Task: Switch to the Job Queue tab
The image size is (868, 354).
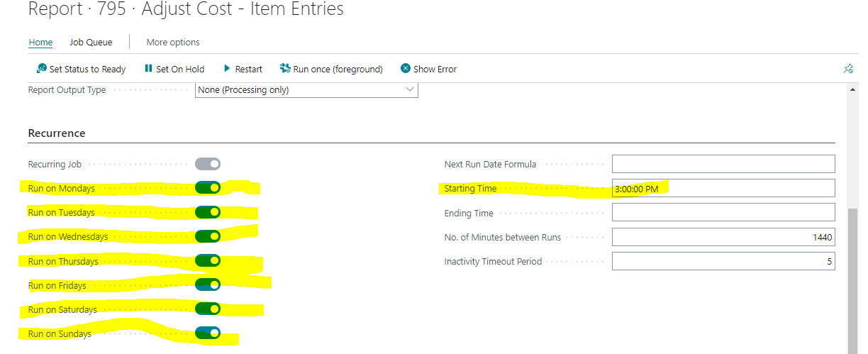Action: click(91, 43)
